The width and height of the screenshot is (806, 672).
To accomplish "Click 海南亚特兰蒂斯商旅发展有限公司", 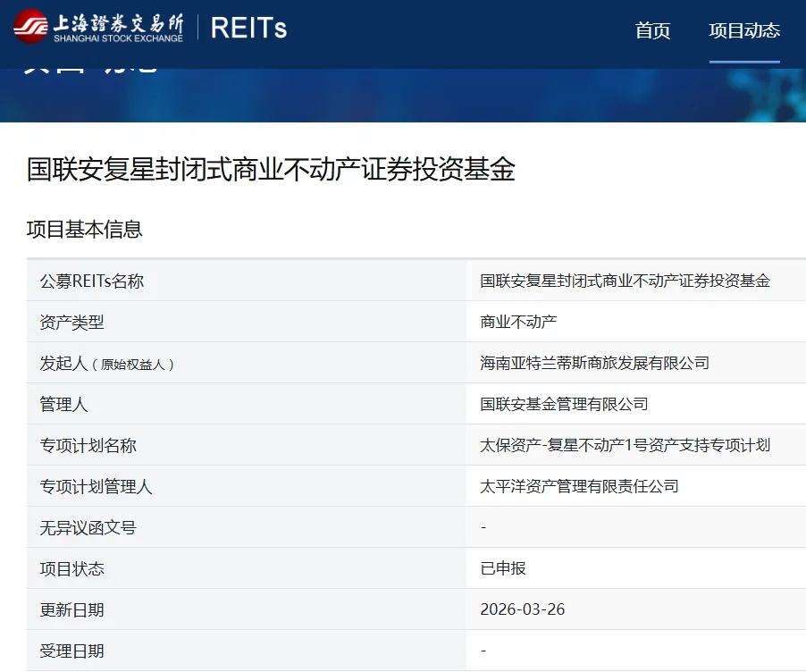I will [594, 363].
